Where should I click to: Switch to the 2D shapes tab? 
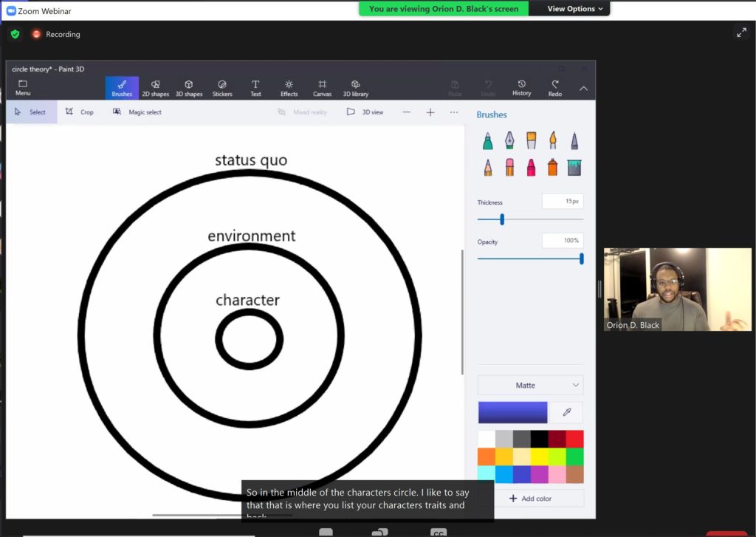click(155, 88)
